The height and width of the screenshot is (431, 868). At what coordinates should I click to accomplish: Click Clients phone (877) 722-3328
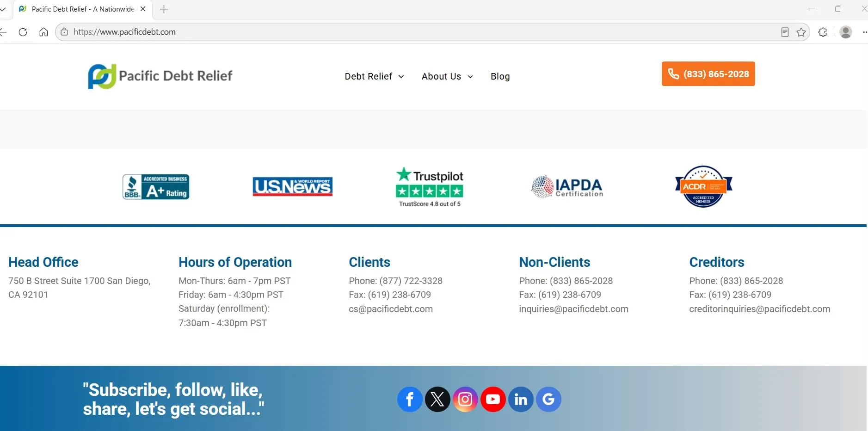click(395, 281)
